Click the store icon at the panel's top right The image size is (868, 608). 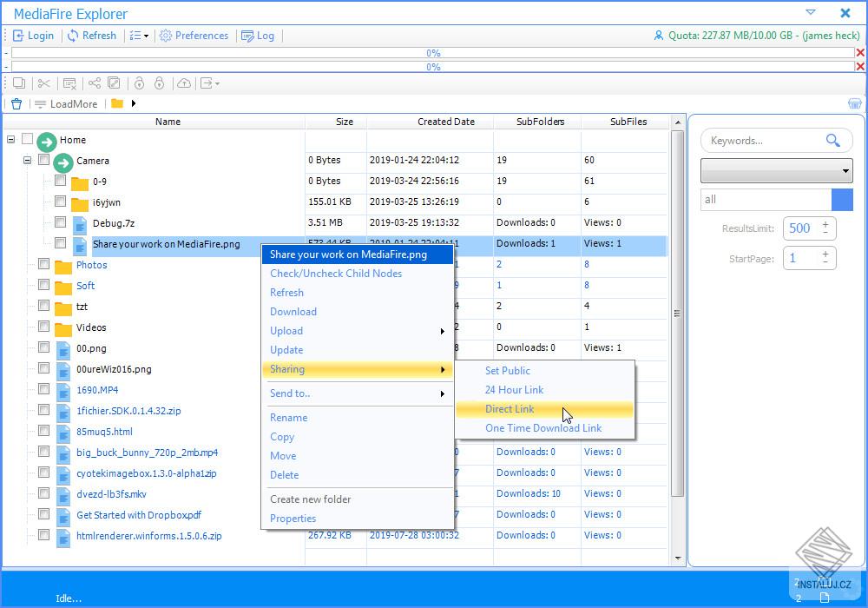pos(855,103)
